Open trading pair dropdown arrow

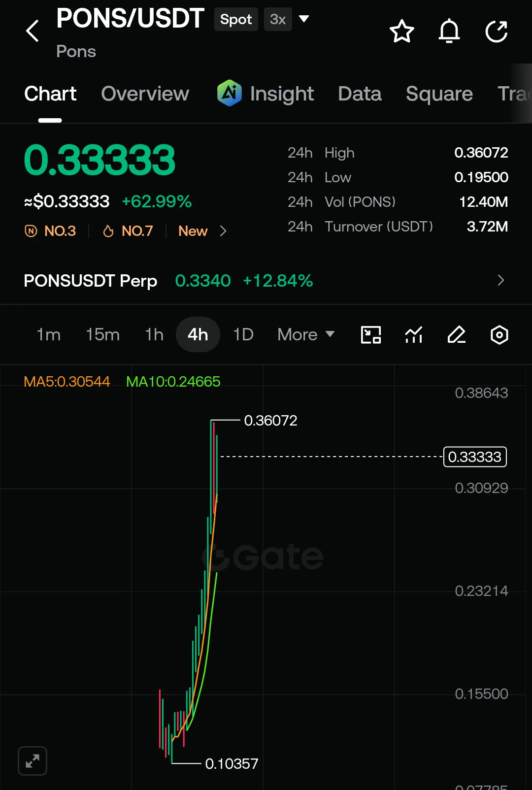tap(304, 19)
